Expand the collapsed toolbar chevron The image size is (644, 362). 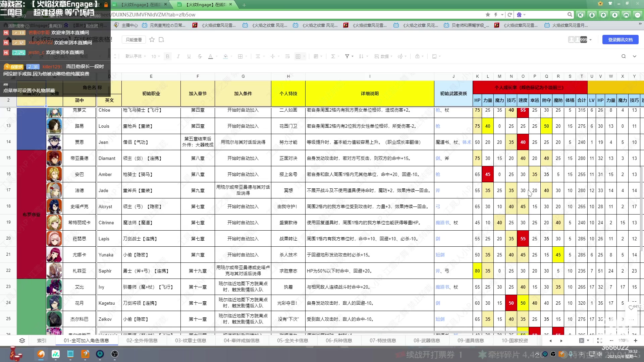pos(635,56)
